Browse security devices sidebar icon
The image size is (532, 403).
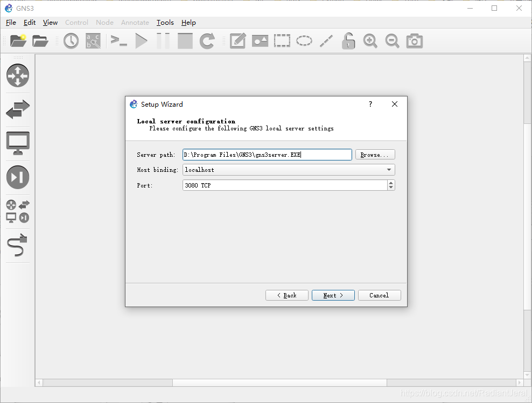pyautogui.click(x=18, y=177)
